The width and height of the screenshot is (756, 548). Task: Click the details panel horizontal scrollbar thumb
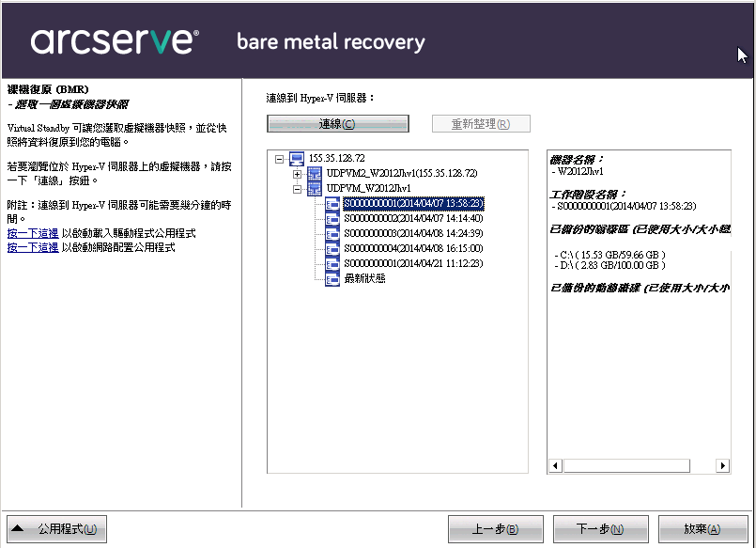pos(626,465)
